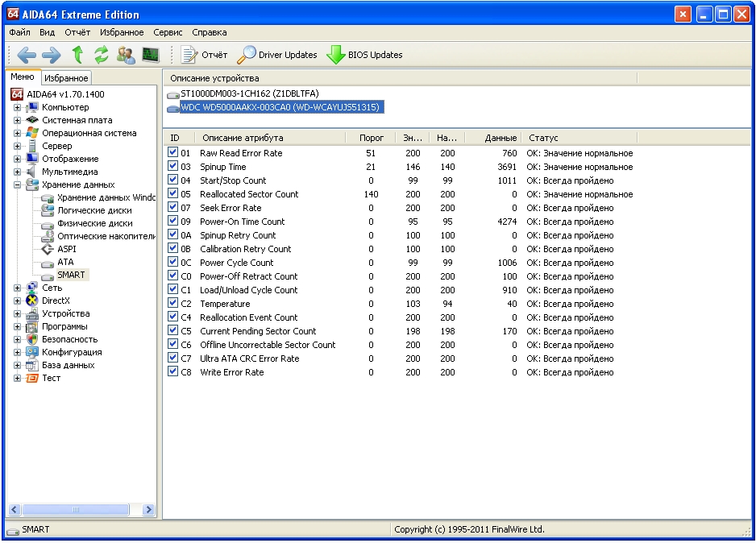The width and height of the screenshot is (756, 543).
Task: Select the DirectX icon in tree
Action: [32, 301]
